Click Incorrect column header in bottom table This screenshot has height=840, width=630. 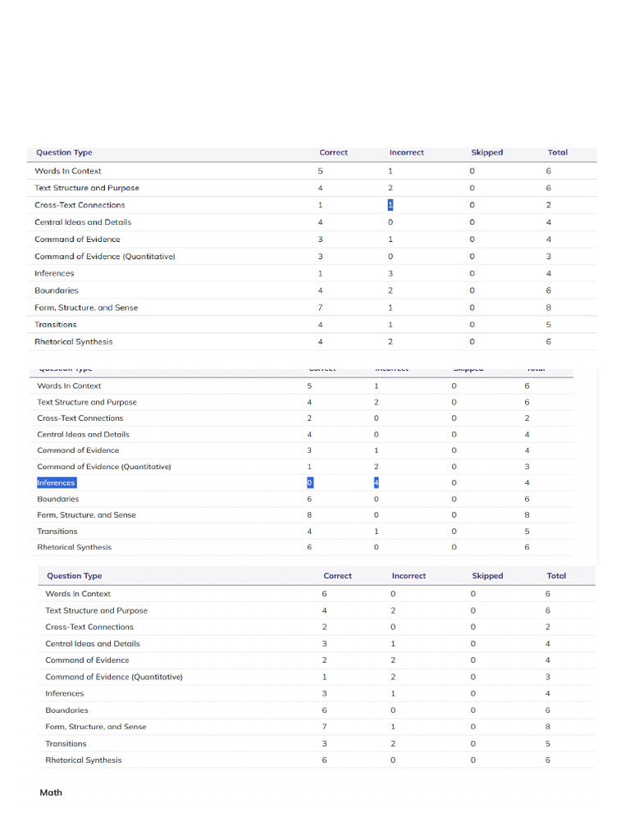pyautogui.click(x=409, y=576)
